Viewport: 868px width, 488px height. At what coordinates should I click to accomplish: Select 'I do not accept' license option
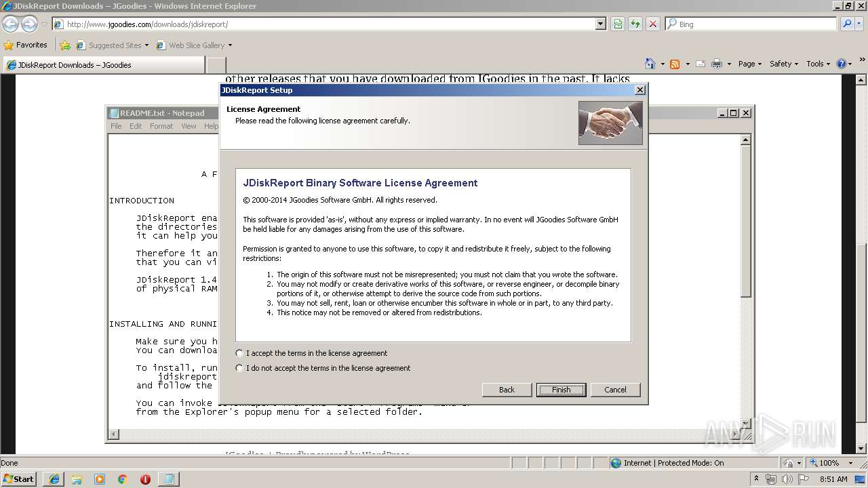(x=239, y=368)
